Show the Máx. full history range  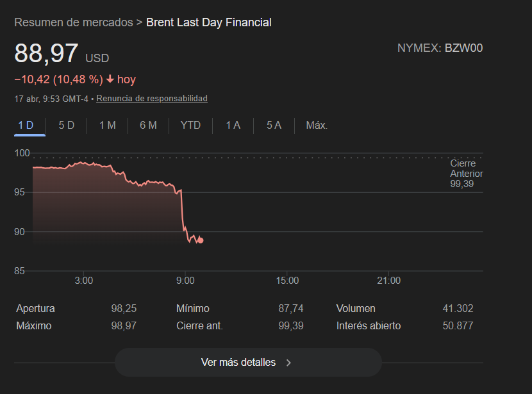[317, 126]
